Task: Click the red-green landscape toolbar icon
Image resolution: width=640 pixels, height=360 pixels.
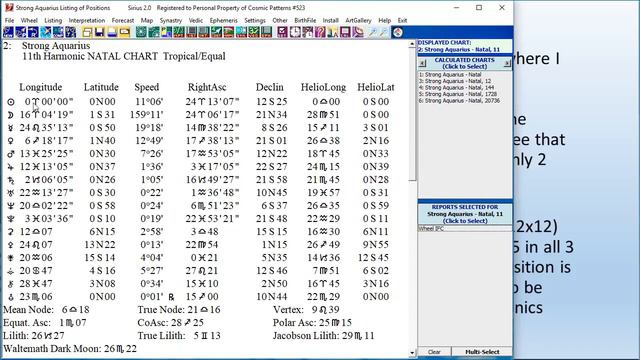Action: tap(229, 32)
